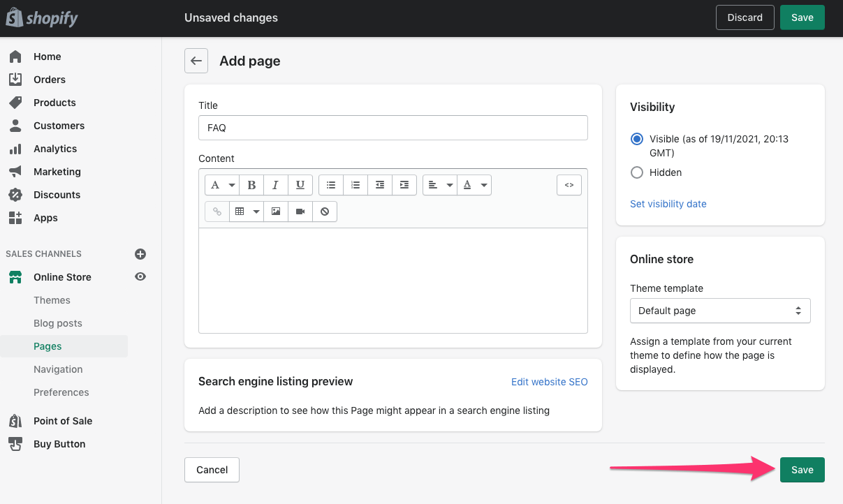Clear formatting in the Content editor

click(x=325, y=211)
